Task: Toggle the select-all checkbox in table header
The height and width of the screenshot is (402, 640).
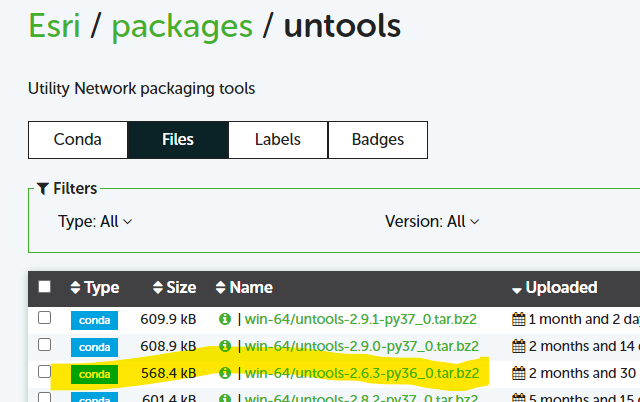Action: point(44,287)
